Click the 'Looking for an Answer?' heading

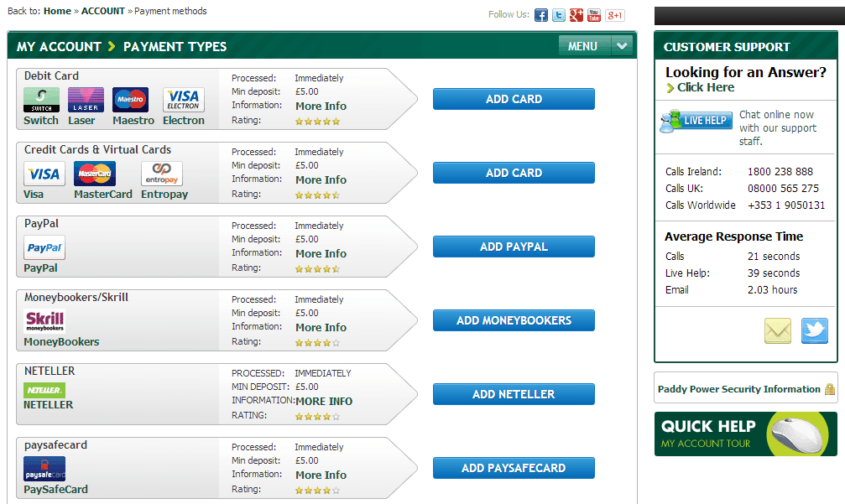745,73
